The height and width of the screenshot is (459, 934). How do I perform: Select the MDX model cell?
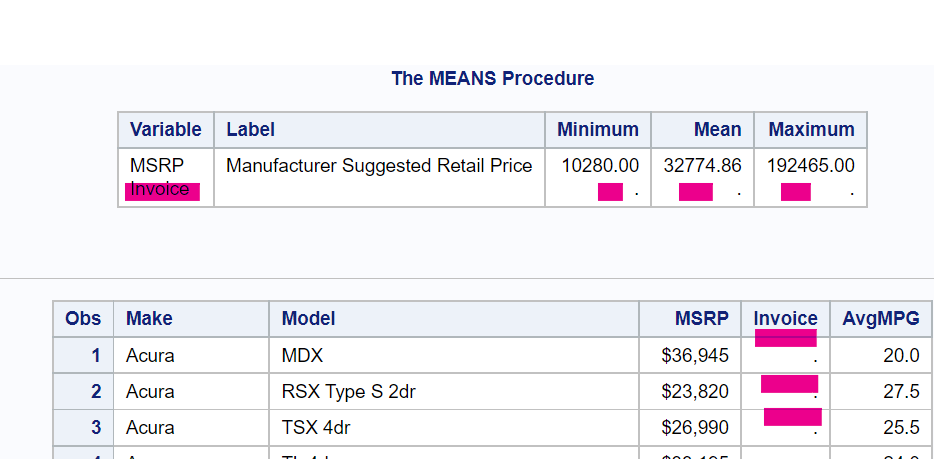[x=302, y=355]
